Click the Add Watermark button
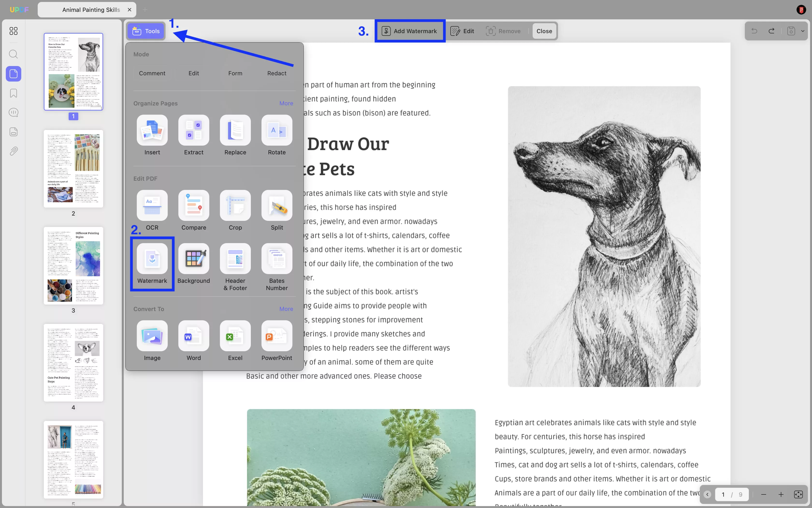 coord(410,31)
